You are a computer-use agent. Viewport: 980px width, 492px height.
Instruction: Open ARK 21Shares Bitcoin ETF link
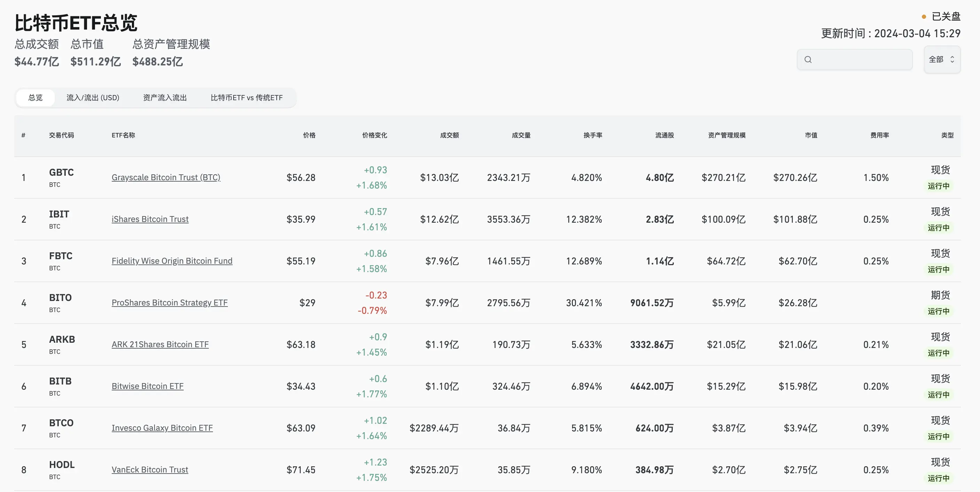tap(160, 344)
